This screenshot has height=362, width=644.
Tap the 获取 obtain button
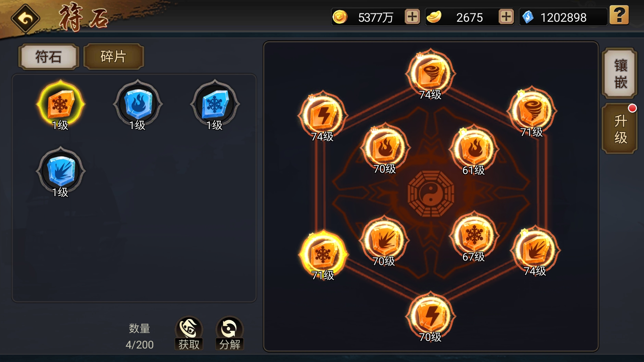coord(189,333)
